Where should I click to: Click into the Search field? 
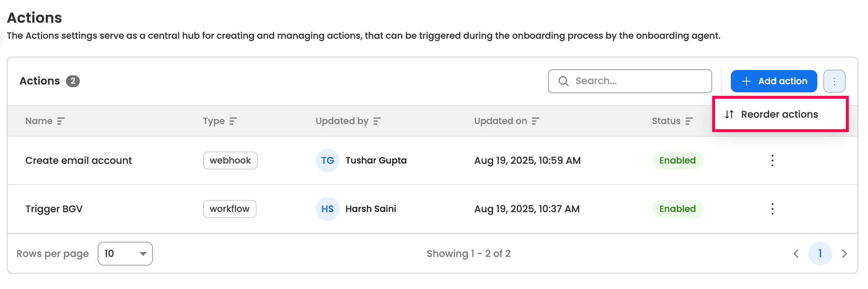click(634, 81)
